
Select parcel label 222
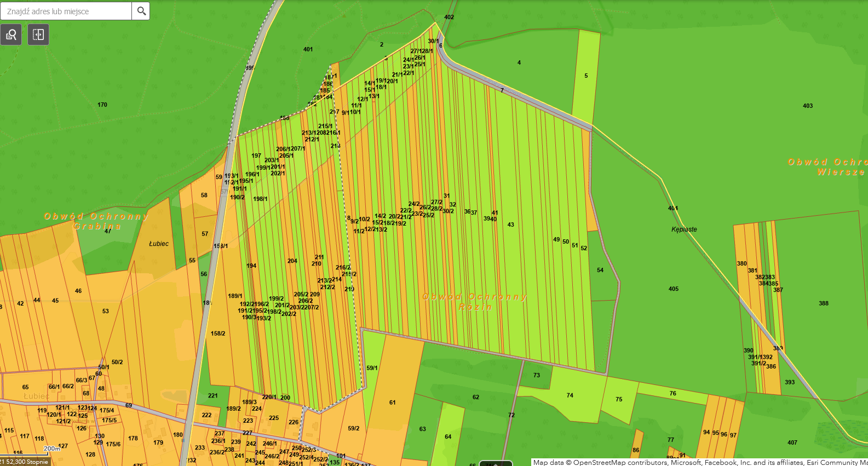click(x=206, y=415)
